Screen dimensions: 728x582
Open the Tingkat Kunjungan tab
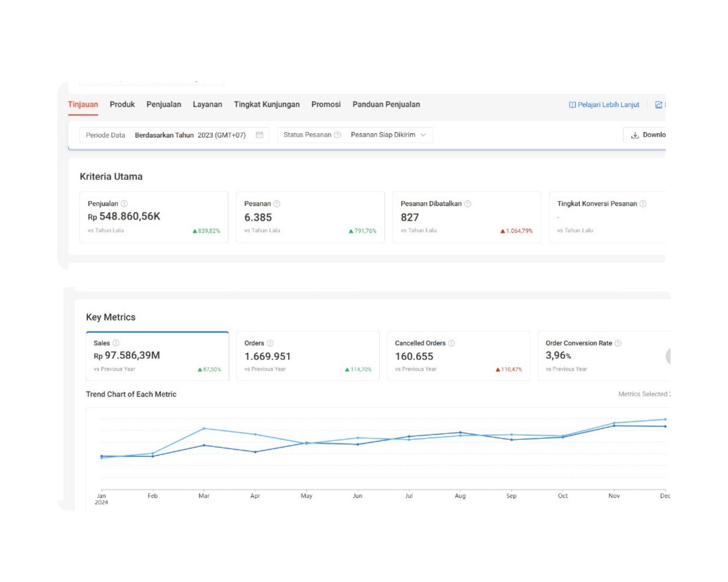[x=267, y=105]
